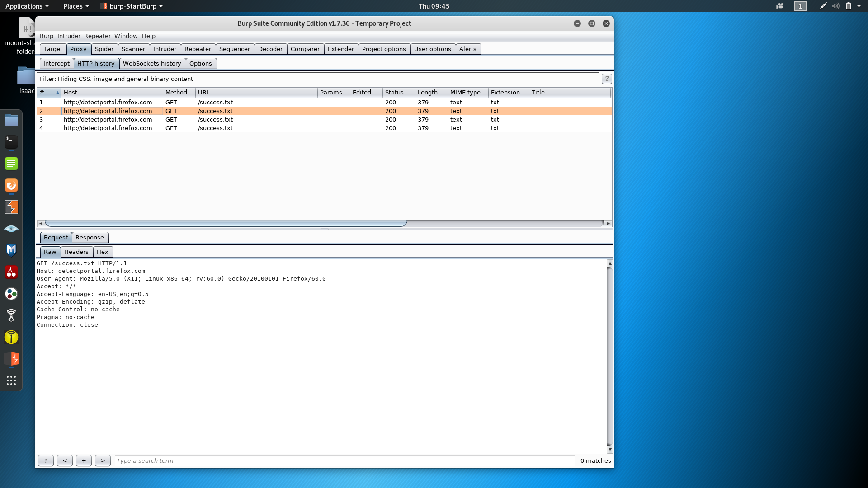
Task: Click the volume icon in the top bar
Action: pyautogui.click(x=835, y=6)
